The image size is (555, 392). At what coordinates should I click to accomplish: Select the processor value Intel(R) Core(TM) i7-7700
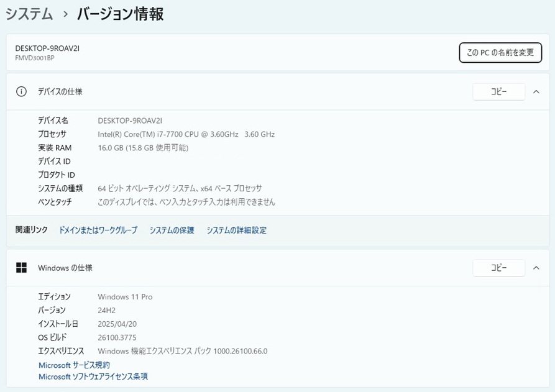[186, 134]
